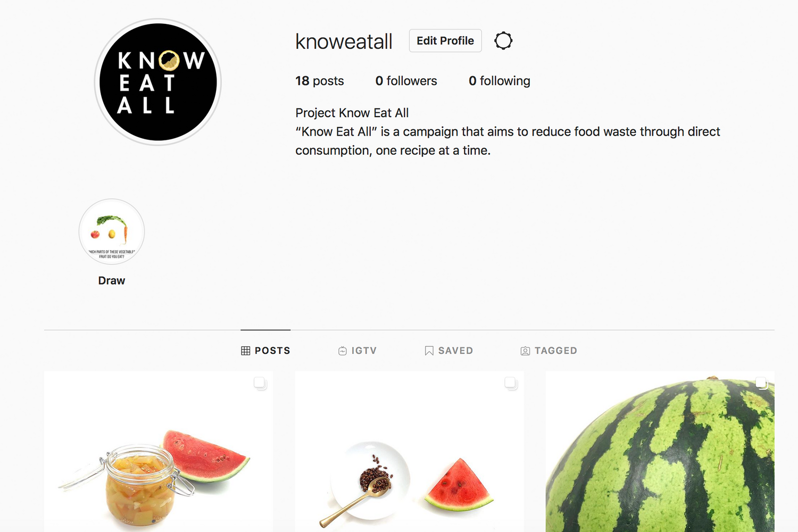Open the 0 following list
This screenshot has height=532, width=798.
(x=500, y=81)
